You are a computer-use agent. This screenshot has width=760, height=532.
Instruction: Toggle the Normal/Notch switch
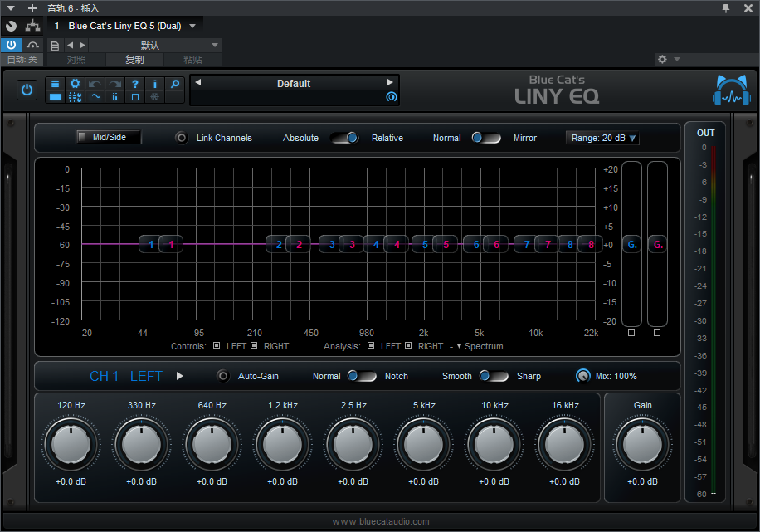pos(362,376)
